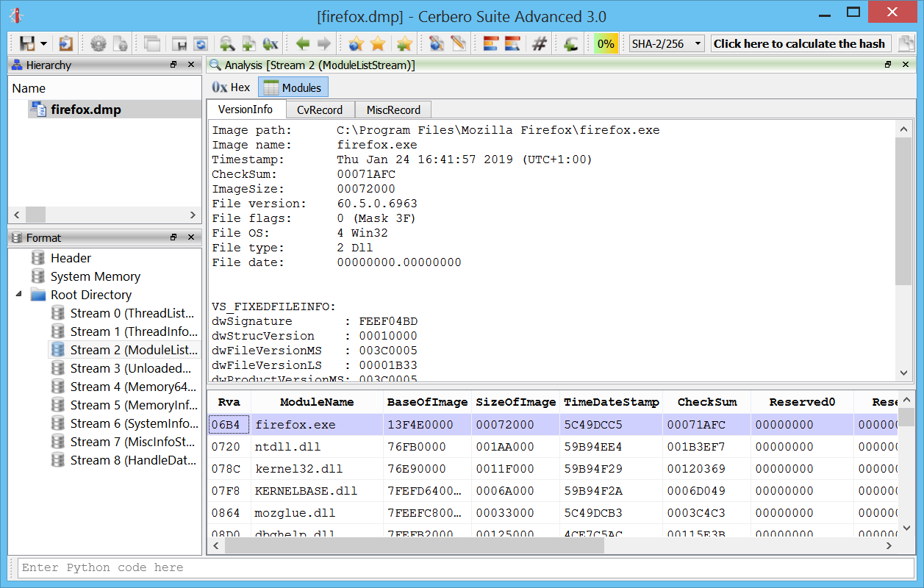The height and width of the screenshot is (588, 924).
Task: Click the copy hash icon
Action: (908, 43)
